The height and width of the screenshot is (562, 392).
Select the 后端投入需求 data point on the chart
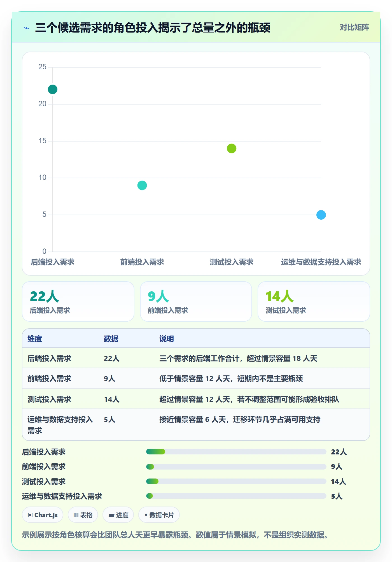point(53,89)
